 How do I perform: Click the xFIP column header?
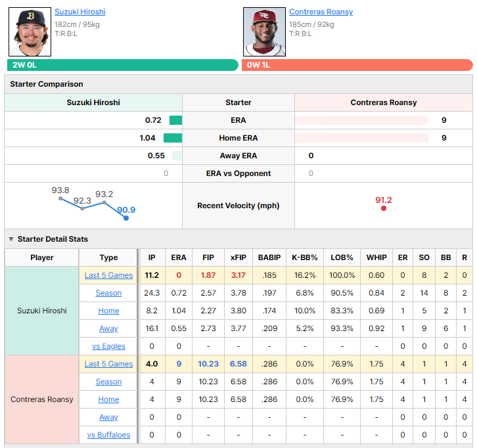pos(238,258)
